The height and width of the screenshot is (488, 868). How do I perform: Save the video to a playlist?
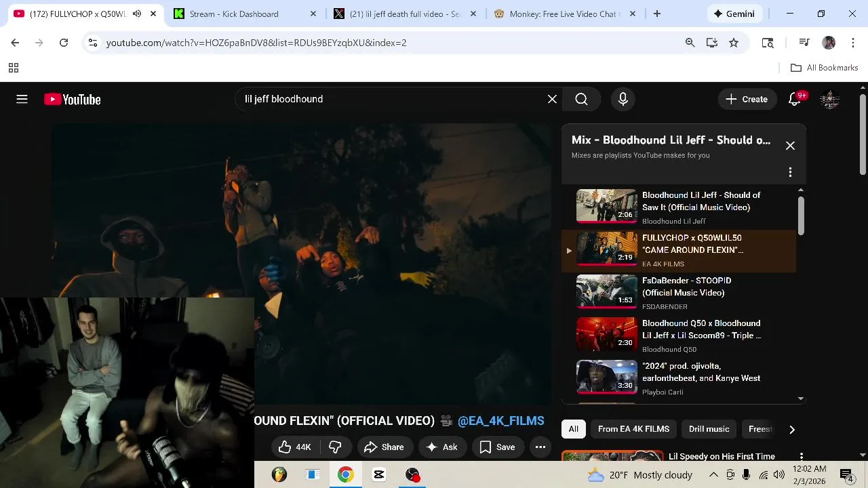[x=498, y=447]
